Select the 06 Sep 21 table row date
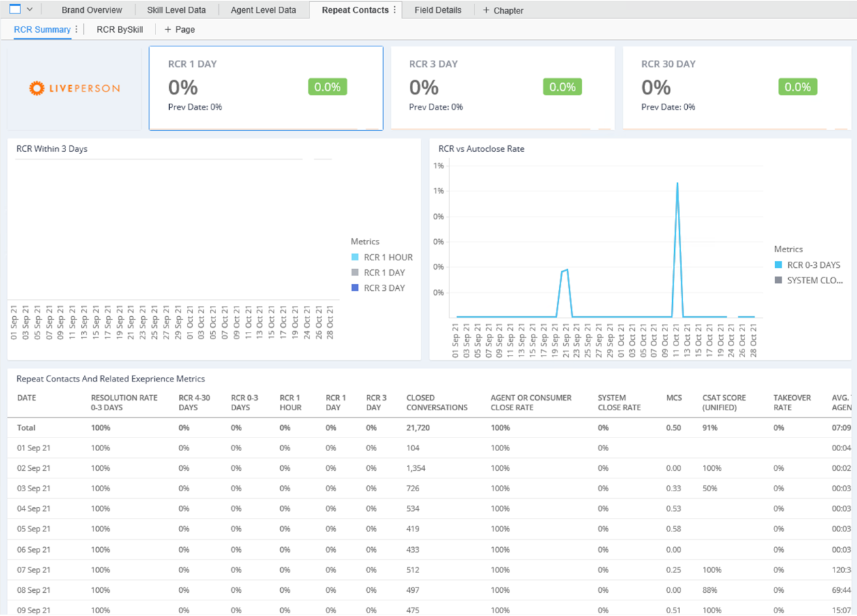857x616 pixels. pyautogui.click(x=33, y=550)
